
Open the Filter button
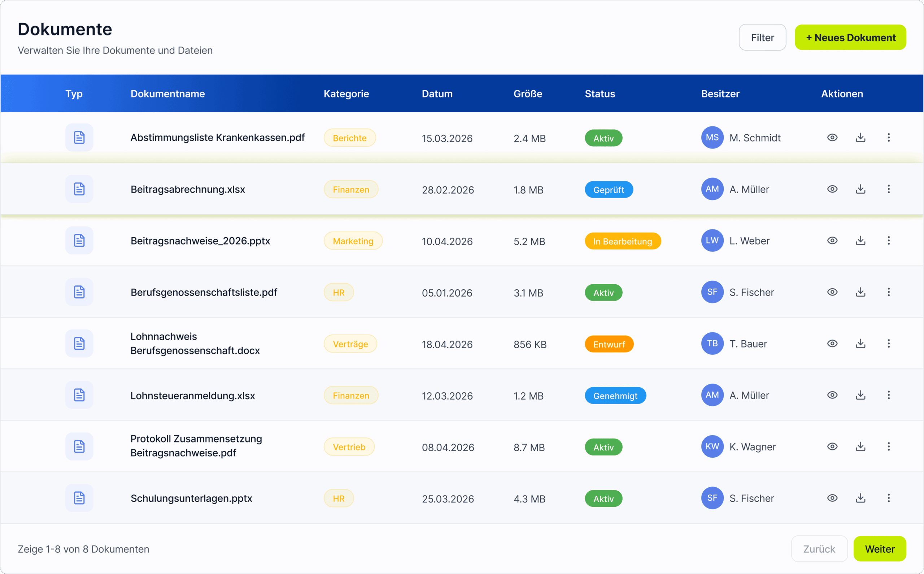click(762, 38)
